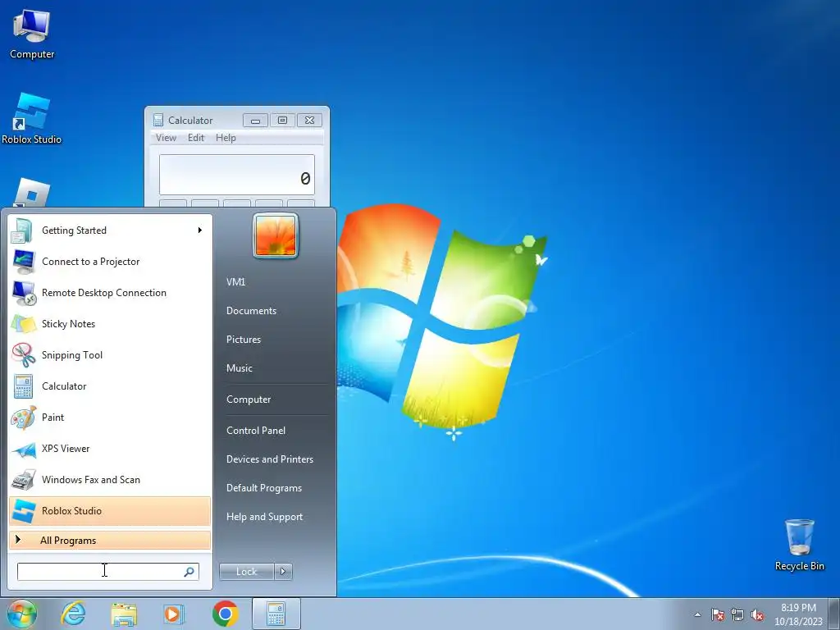Screen dimensions: 840x630
Task: Open Internet Explorer from taskbar
Action: pyautogui.click(x=73, y=614)
